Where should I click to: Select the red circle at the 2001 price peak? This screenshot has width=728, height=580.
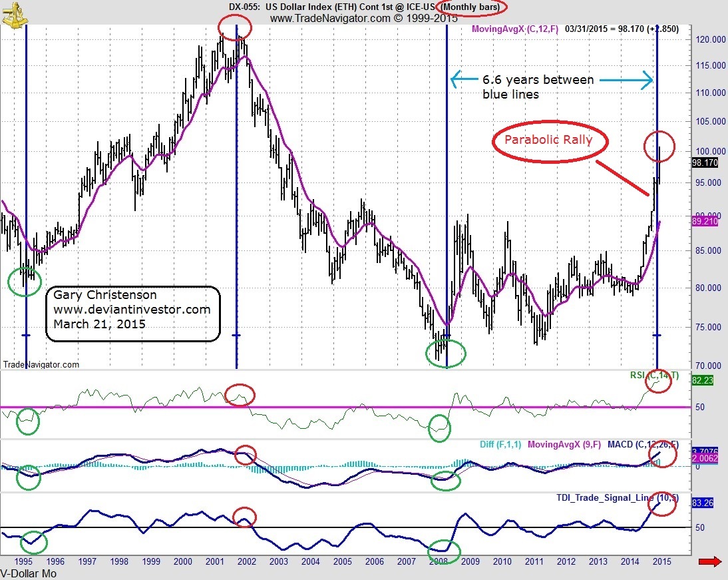click(235, 27)
